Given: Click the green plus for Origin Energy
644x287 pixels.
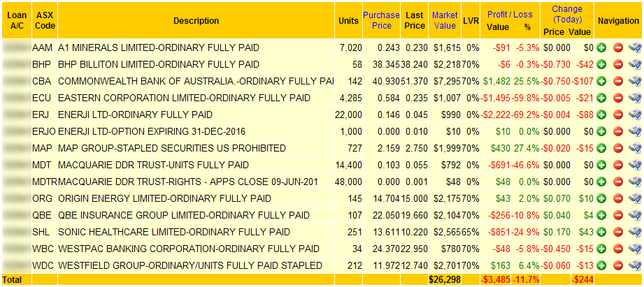Looking at the screenshot, I should 601,199.
